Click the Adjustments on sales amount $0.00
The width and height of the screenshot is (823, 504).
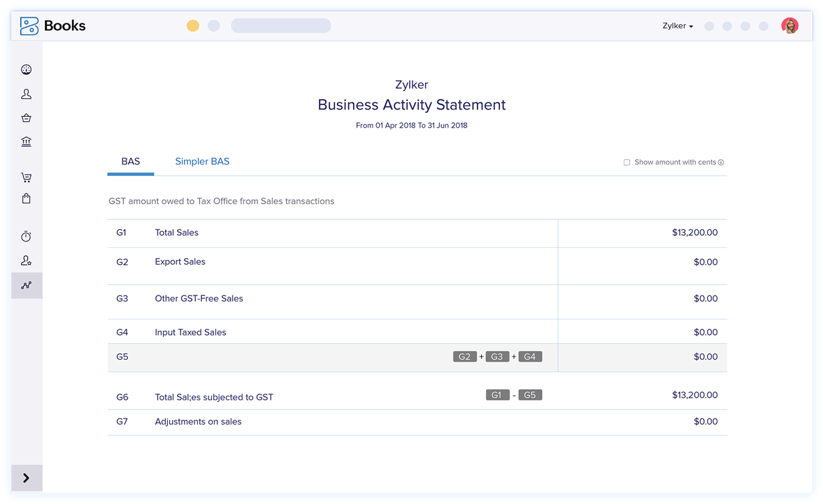(705, 422)
